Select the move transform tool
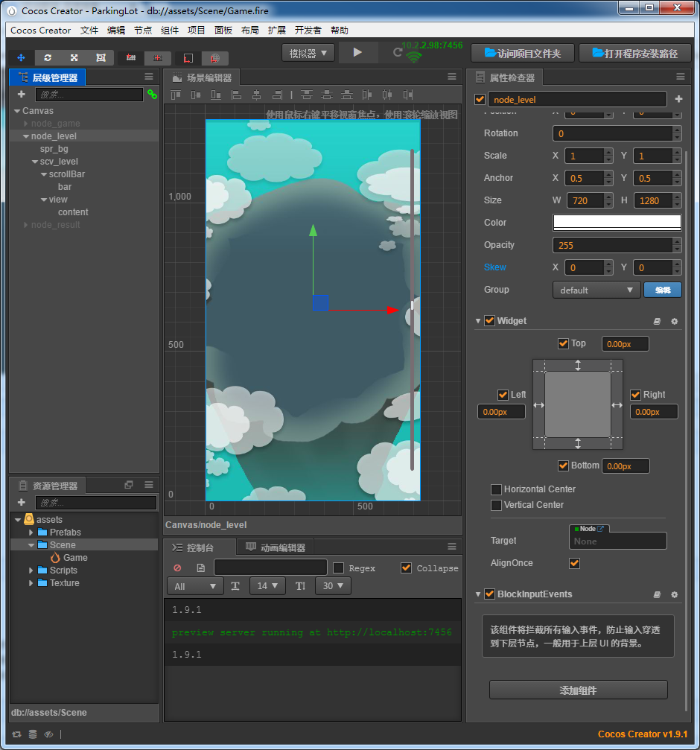The image size is (700, 750). click(x=21, y=58)
